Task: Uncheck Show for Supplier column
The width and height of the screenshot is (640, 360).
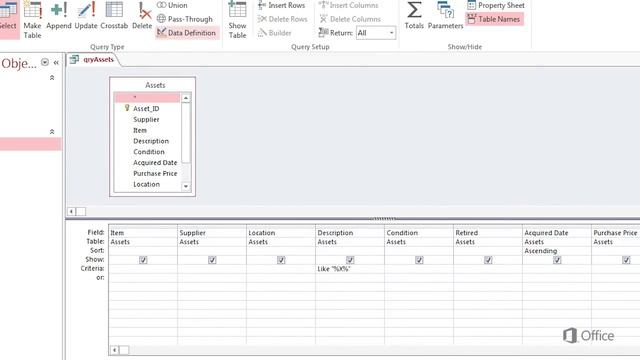Action: [212, 260]
